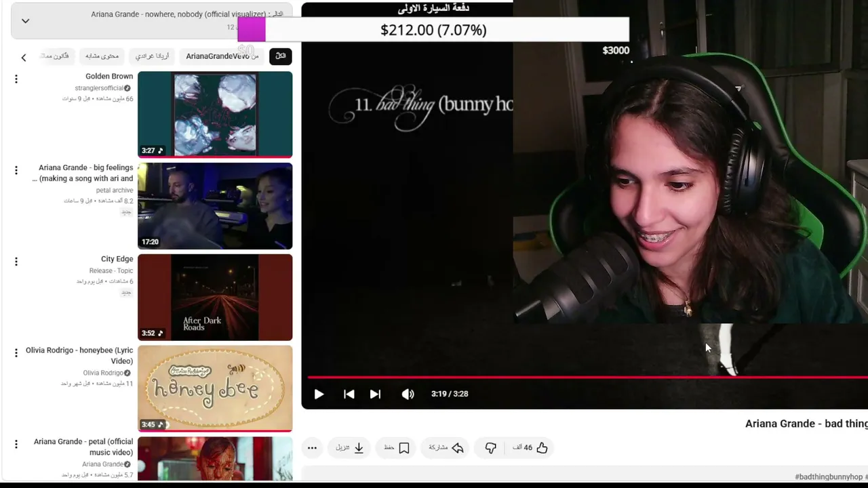868x488 pixels.
Task: Select the 'أريانا غراندي' filter chip
Action: (152, 56)
